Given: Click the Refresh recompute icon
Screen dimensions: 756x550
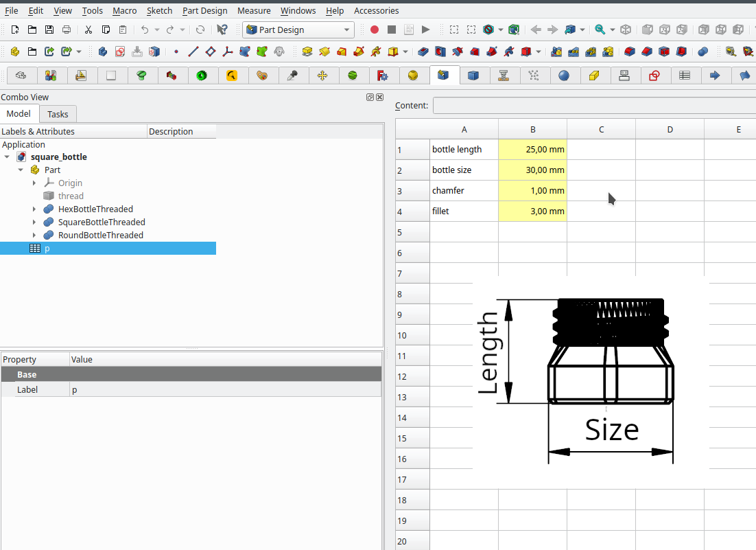Looking at the screenshot, I should click(x=200, y=30).
